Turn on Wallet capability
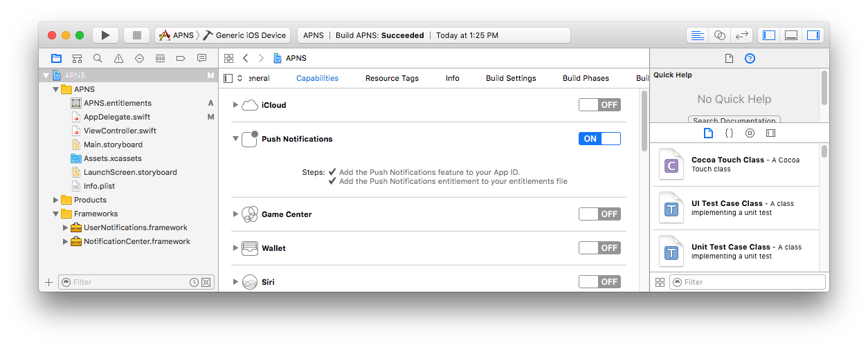This screenshot has height=347, width=868. [x=599, y=248]
